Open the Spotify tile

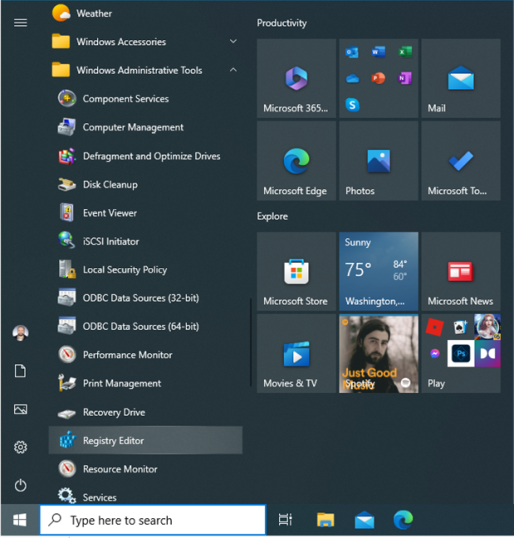(x=379, y=354)
